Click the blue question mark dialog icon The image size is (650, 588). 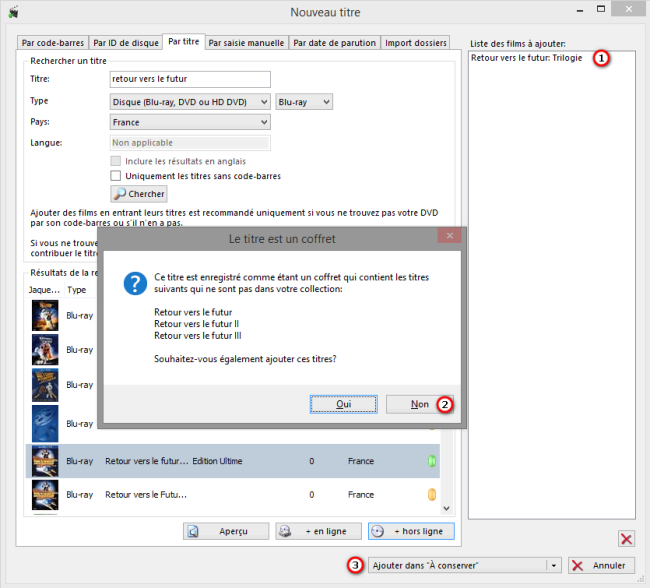tap(135, 284)
